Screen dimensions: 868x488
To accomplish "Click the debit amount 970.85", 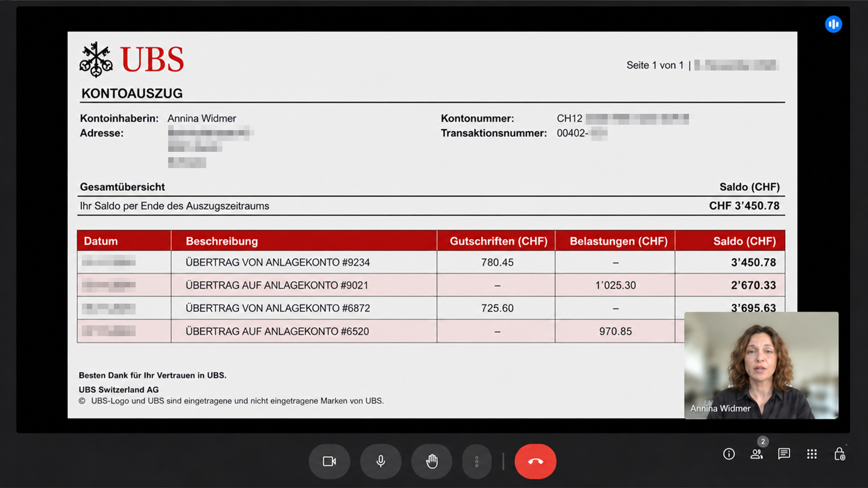I will pyautogui.click(x=616, y=332).
